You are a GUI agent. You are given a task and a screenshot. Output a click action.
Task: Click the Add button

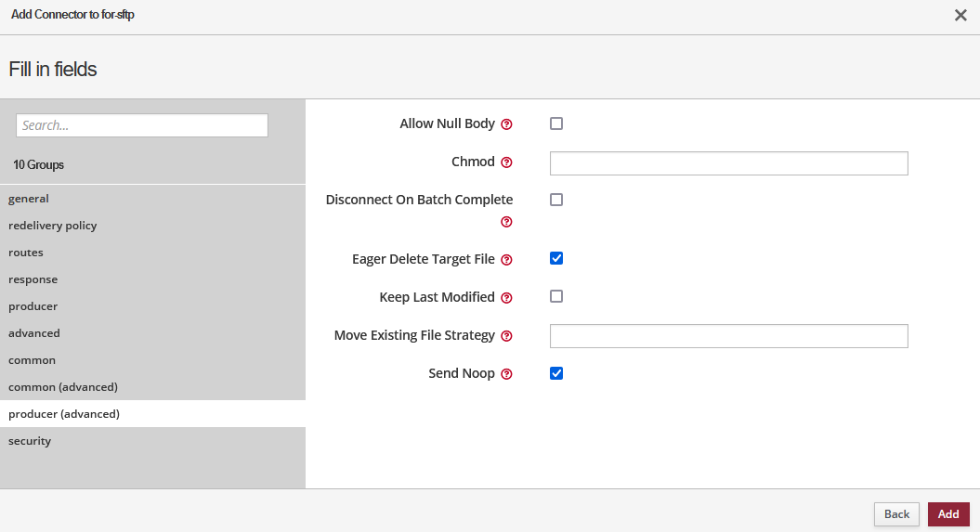[948, 514]
